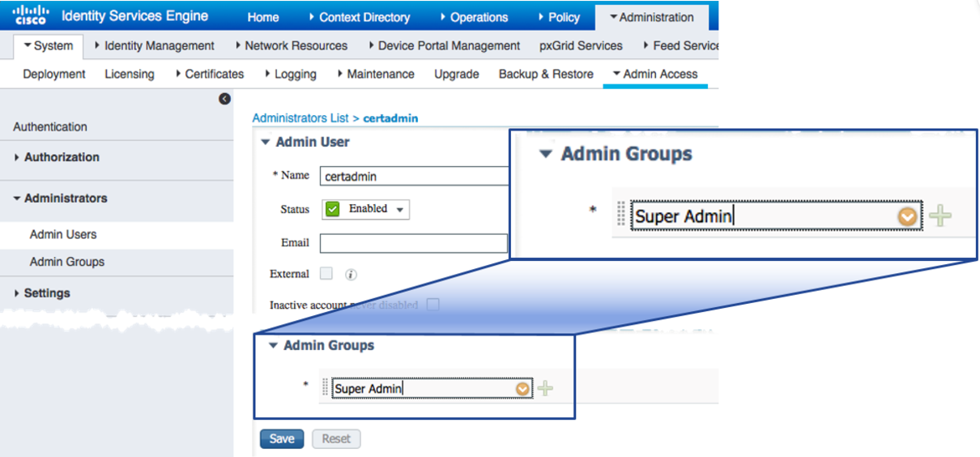Collapse the left sidebar with the arrow icon
The height and width of the screenshot is (457, 980).
point(224,99)
